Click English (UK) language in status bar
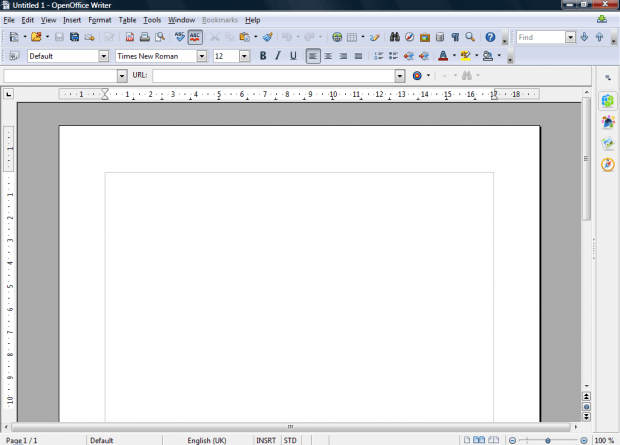The image size is (620, 445). (206, 440)
